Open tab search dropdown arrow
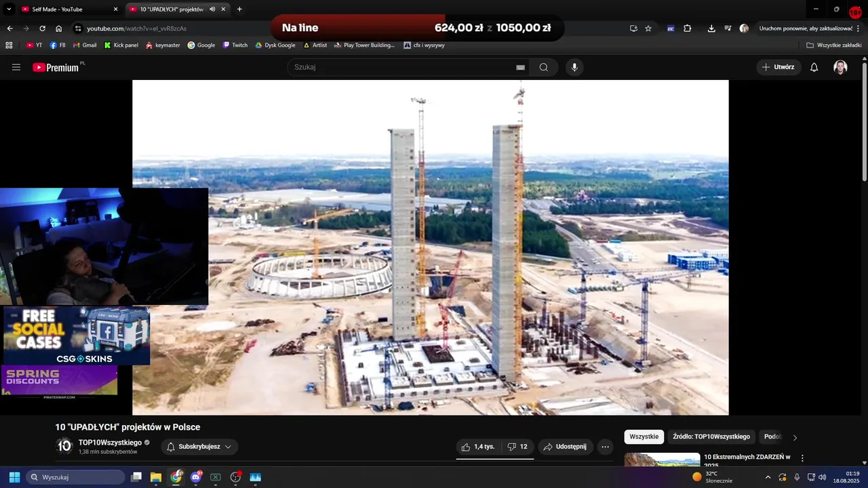The width and height of the screenshot is (868, 488). tap(9, 9)
